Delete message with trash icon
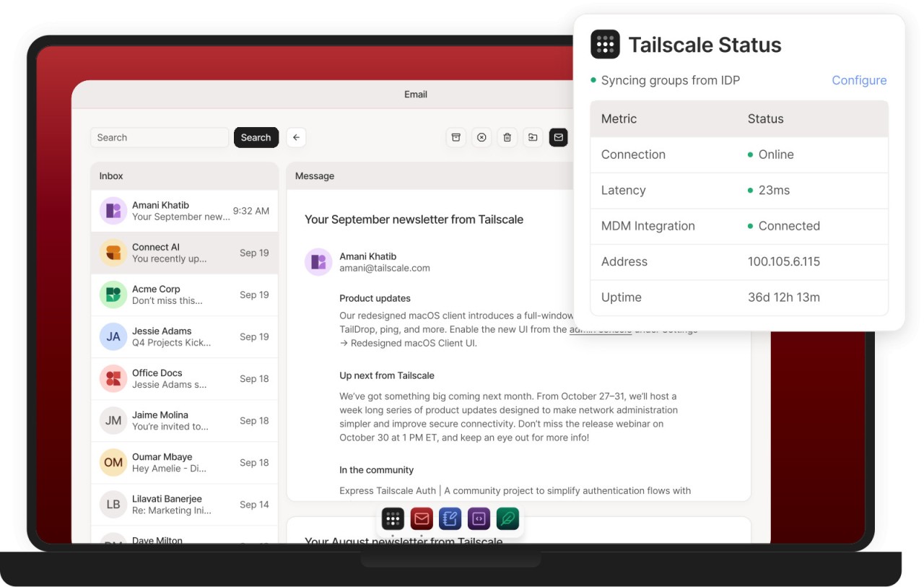Screen dimensions: 924x587 pyautogui.click(x=507, y=137)
